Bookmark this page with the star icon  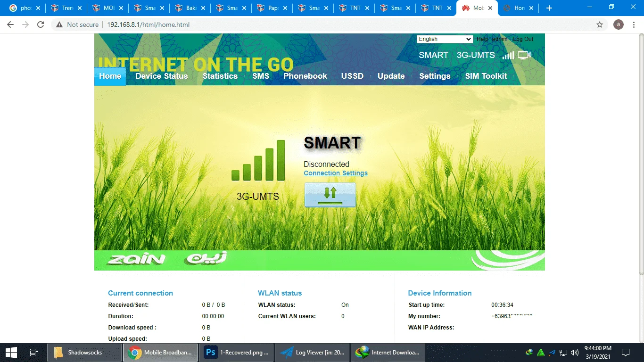pos(600,25)
